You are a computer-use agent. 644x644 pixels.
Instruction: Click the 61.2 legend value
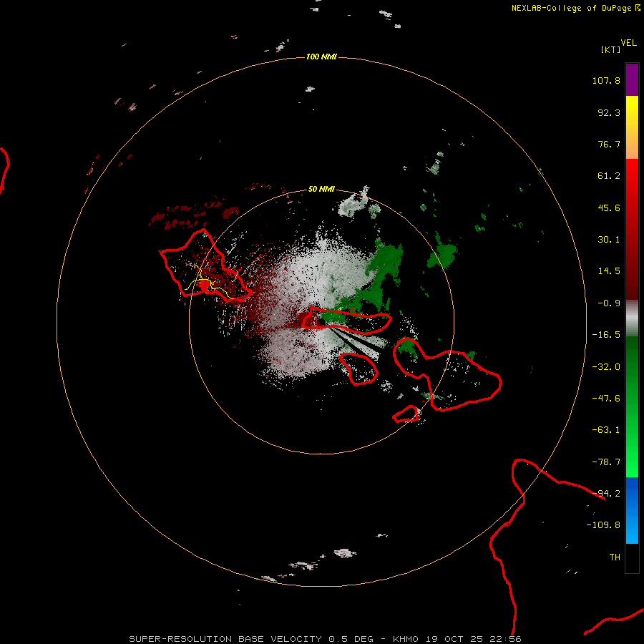609,176
